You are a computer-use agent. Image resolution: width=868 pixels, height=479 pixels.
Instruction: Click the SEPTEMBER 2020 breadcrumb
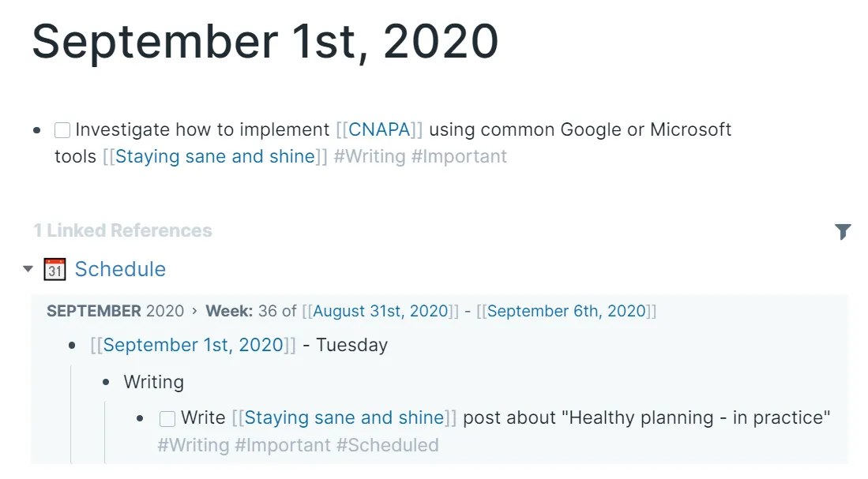[115, 311]
